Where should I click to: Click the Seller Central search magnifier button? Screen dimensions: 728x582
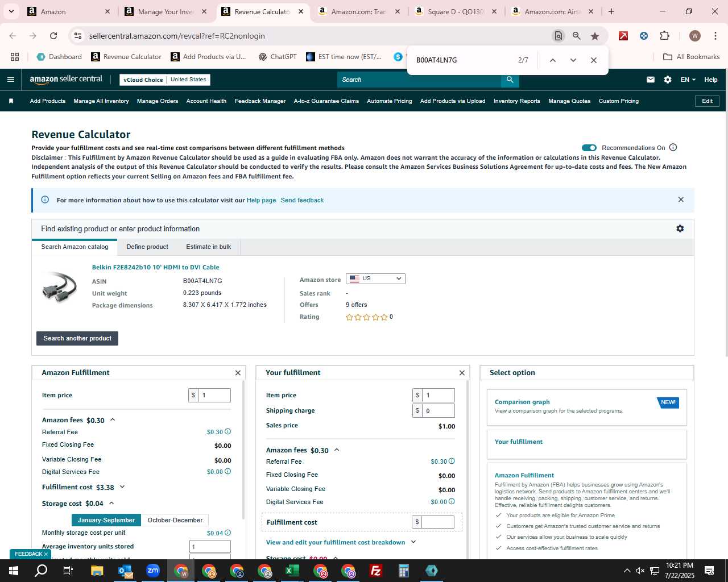coord(510,80)
